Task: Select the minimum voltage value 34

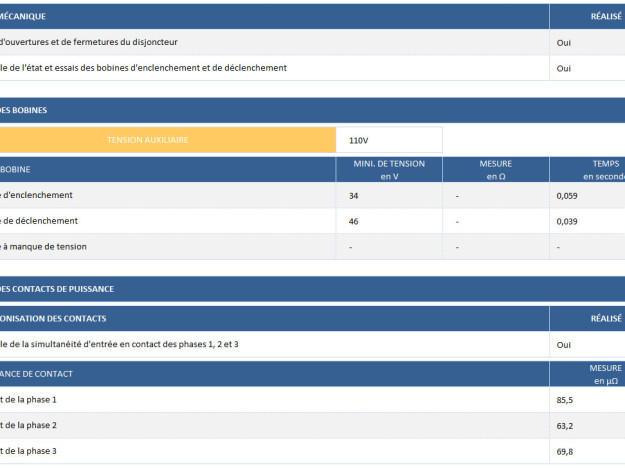Action: point(354,196)
